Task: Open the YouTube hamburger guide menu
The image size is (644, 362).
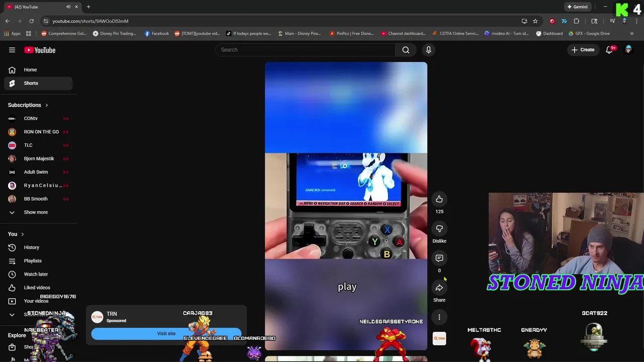Action: click(12, 50)
